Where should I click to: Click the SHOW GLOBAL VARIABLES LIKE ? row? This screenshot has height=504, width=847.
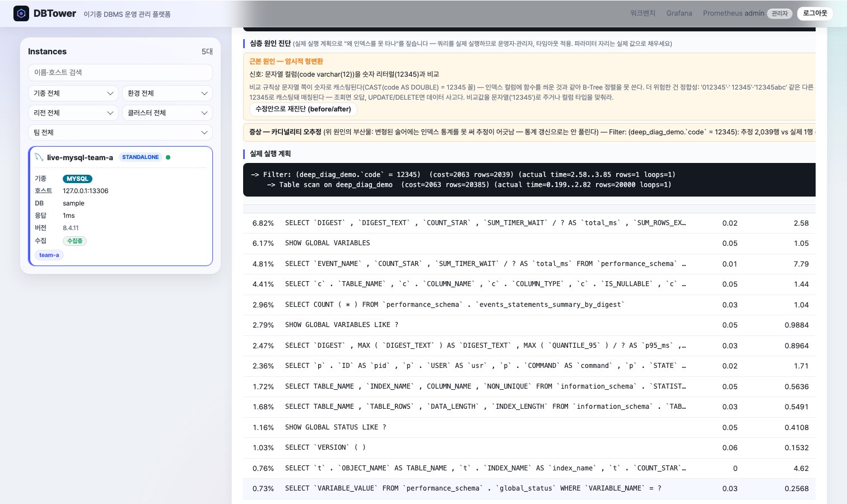(x=529, y=325)
